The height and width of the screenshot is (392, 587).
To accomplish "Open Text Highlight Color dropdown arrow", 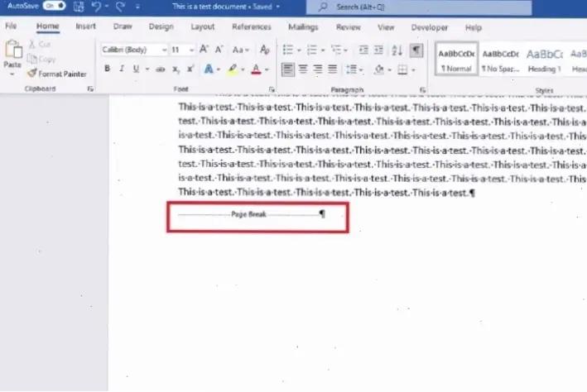I will click(243, 69).
